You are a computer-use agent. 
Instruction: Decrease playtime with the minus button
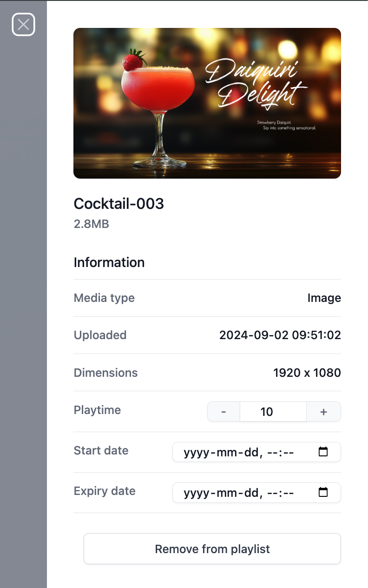pos(223,412)
